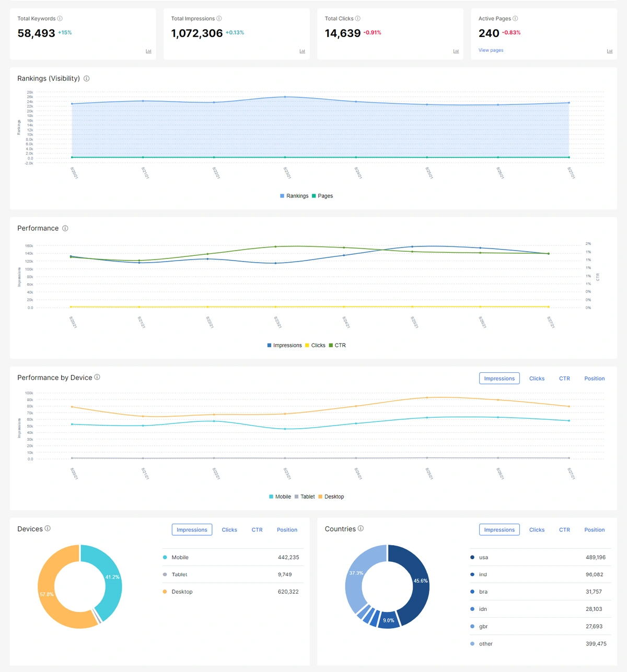Click the info icon beside Countries heading
The width and height of the screenshot is (627, 672).
(x=361, y=528)
